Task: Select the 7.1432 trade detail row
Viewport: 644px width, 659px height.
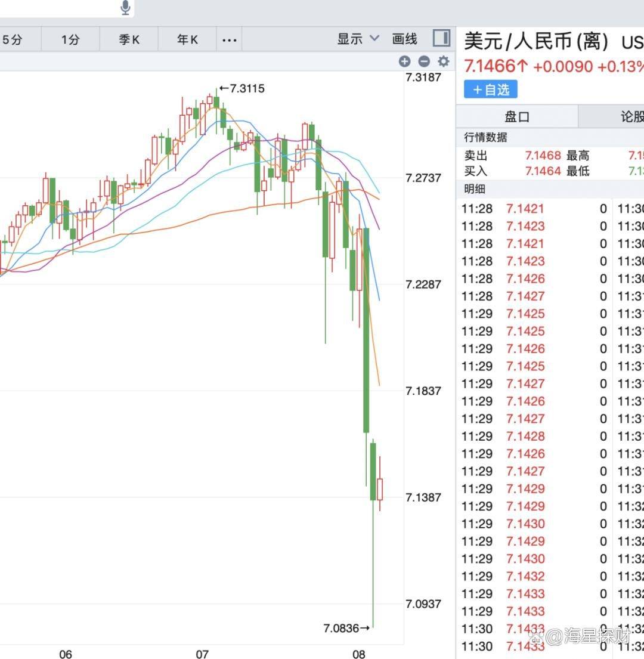Action: 525,576
